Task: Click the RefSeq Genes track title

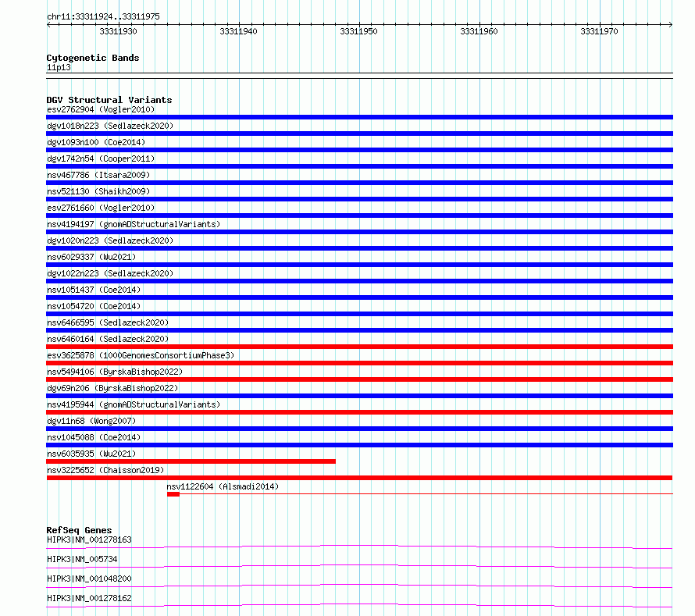Action: 79,530
